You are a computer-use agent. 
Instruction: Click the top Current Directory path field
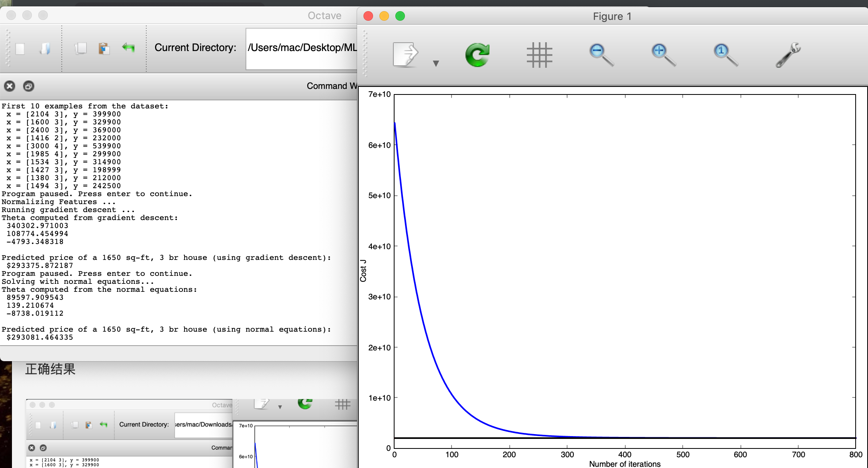click(x=301, y=48)
